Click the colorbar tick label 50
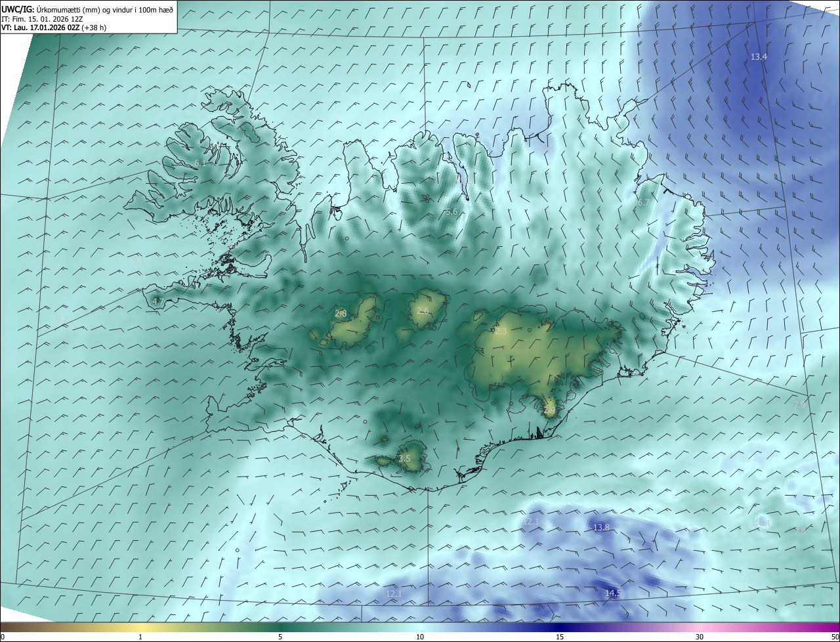Screen dimensions: 840x642 [835, 637]
